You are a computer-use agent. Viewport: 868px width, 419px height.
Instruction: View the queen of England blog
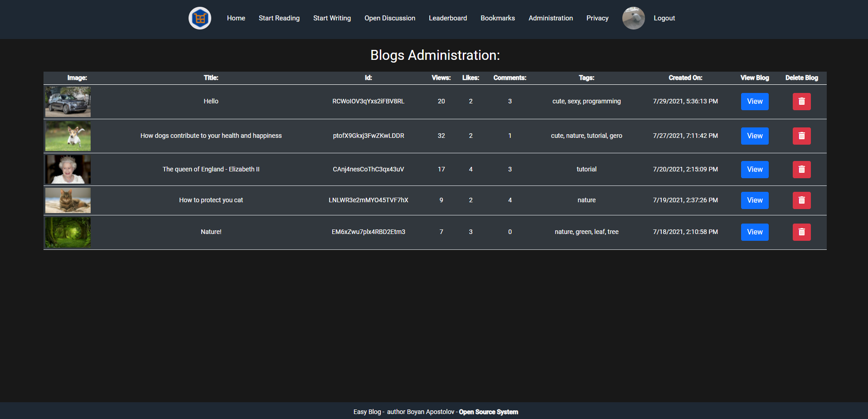(754, 169)
